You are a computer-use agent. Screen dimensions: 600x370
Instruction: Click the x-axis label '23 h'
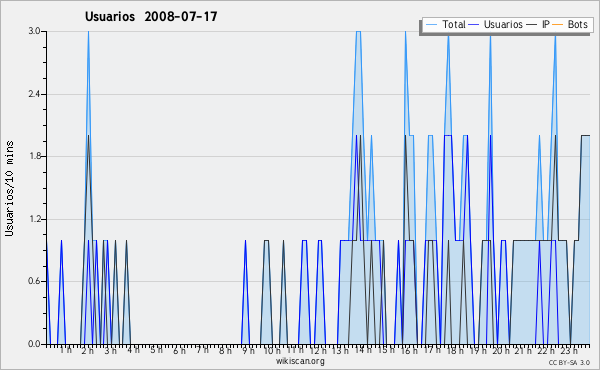[569, 350]
